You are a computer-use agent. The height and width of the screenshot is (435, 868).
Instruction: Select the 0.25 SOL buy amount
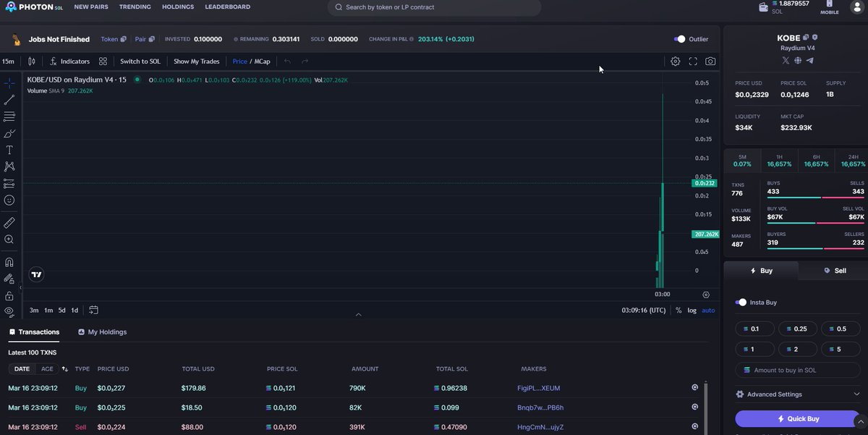(x=798, y=329)
